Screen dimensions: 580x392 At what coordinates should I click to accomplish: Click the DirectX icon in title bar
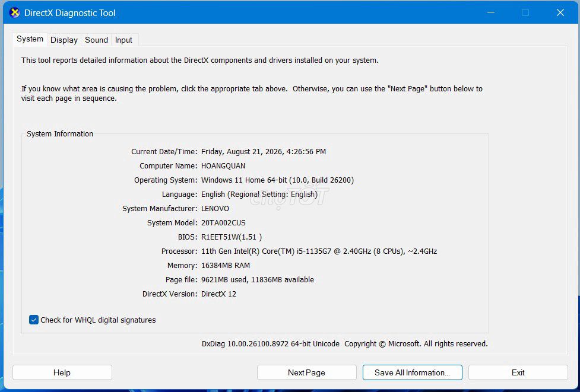[14, 12]
